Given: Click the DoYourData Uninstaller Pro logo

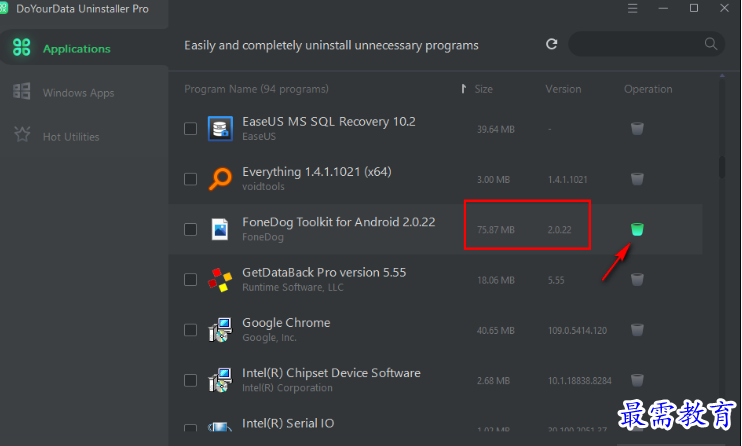Looking at the screenshot, I should point(3,8).
